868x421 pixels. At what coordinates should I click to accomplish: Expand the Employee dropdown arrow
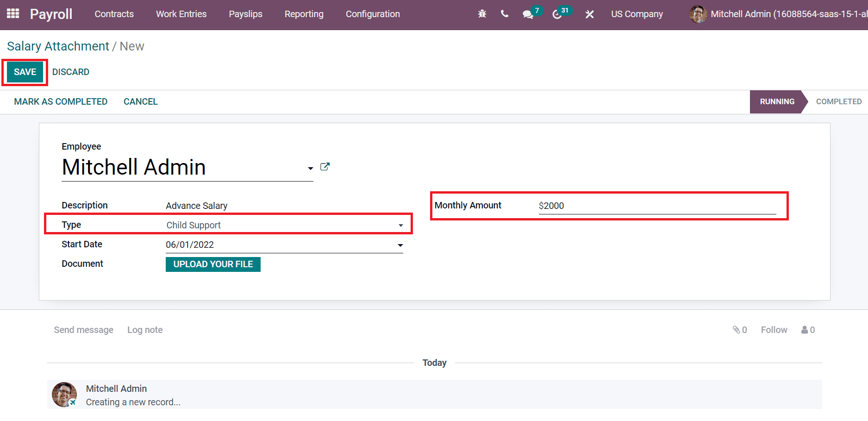click(310, 168)
